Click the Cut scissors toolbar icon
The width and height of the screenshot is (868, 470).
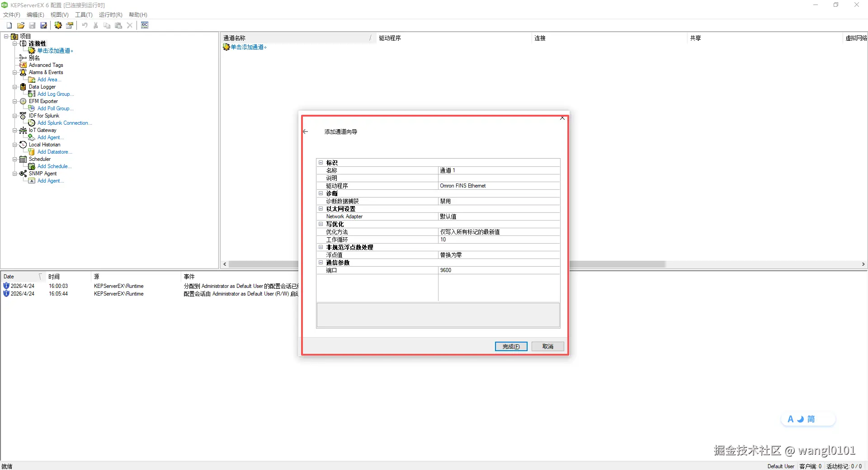click(96, 25)
